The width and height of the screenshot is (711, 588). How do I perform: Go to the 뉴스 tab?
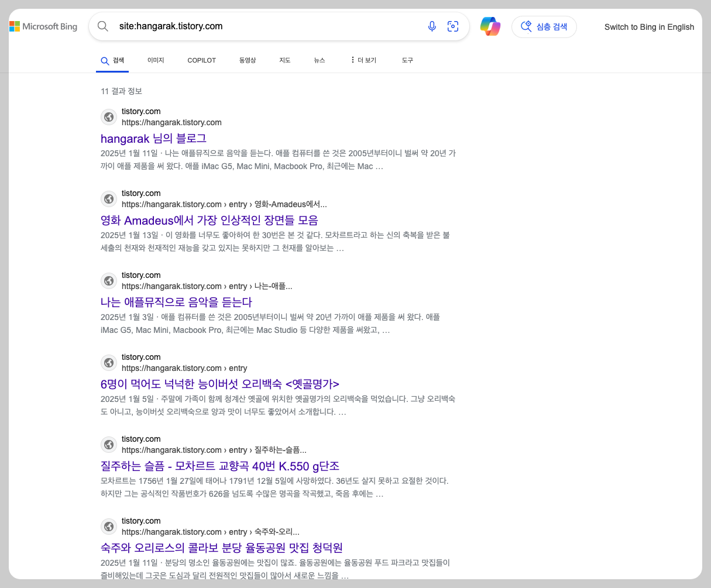pyautogui.click(x=320, y=60)
